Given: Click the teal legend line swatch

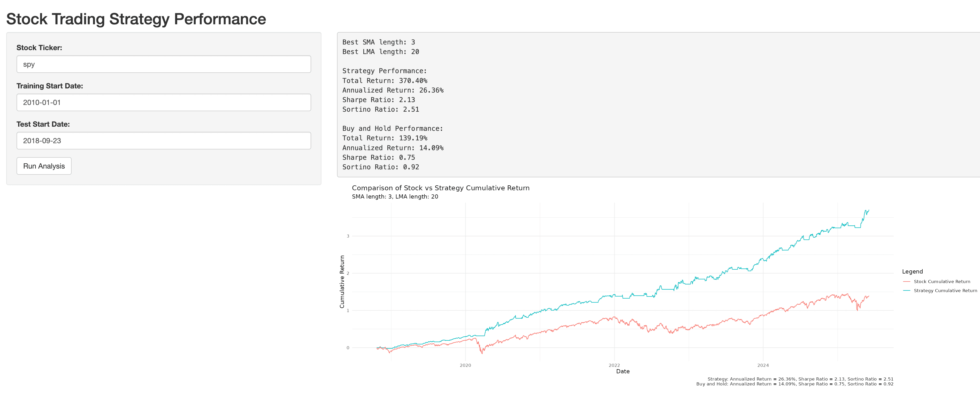Looking at the screenshot, I should [907, 291].
